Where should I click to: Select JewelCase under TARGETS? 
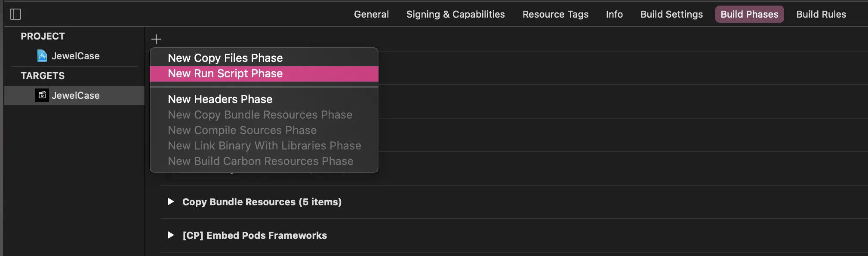tap(75, 95)
